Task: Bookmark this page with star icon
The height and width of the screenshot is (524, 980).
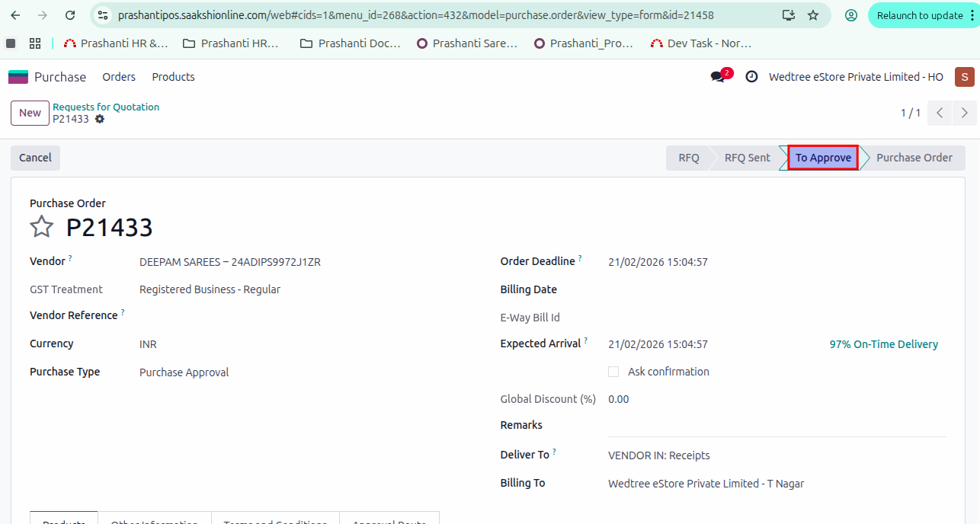Action: (x=813, y=15)
